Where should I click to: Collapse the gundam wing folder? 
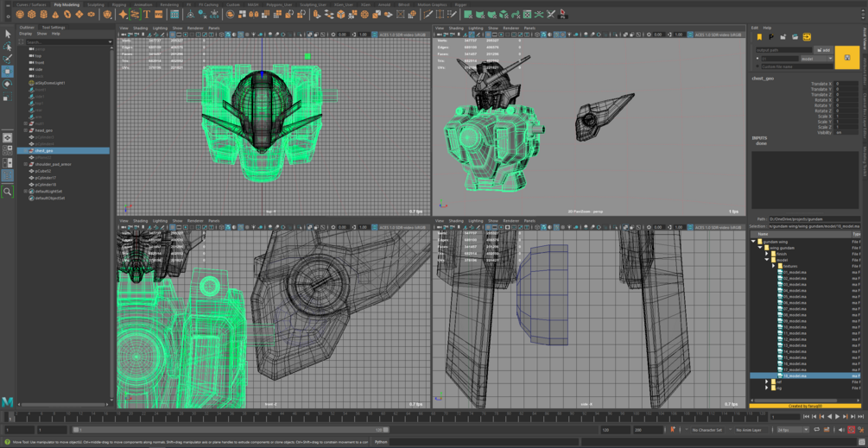(753, 242)
